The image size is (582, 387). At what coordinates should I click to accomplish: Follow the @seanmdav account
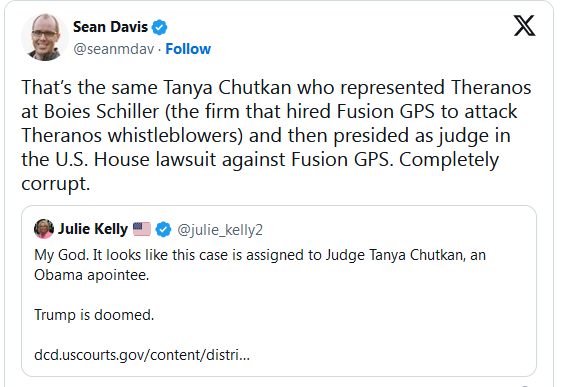click(188, 49)
